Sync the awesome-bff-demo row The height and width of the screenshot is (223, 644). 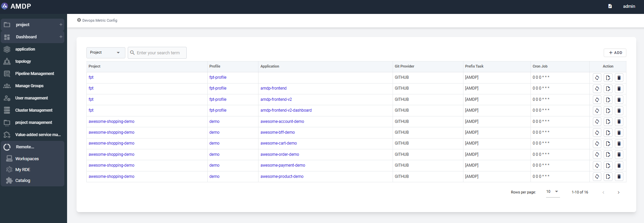tap(597, 133)
